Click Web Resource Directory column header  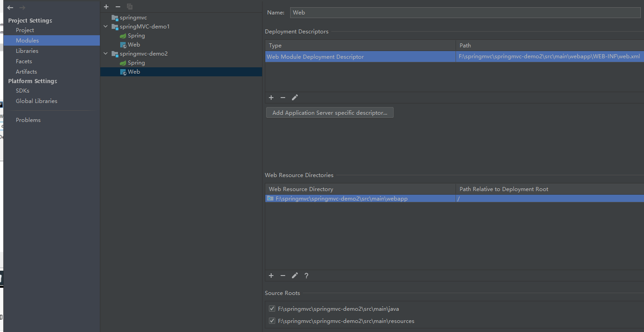pyautogui.click(x=361, y=189)
